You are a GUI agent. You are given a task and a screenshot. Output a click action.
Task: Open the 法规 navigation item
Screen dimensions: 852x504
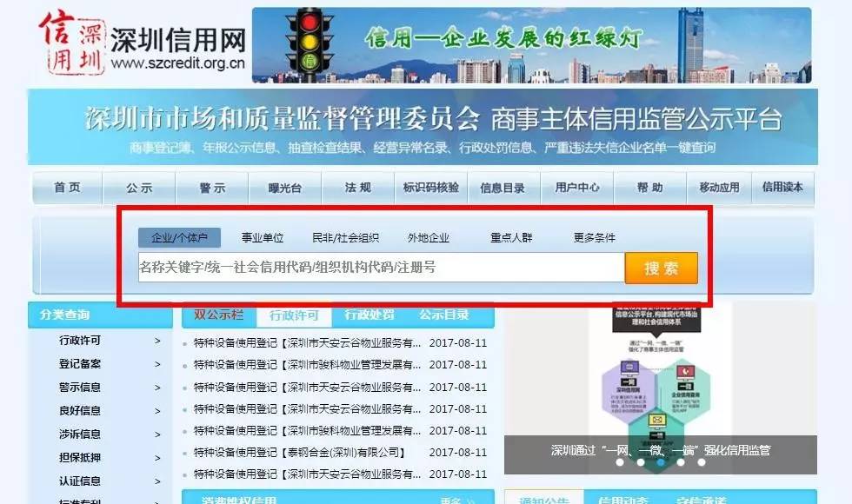(x=358, y=188)
